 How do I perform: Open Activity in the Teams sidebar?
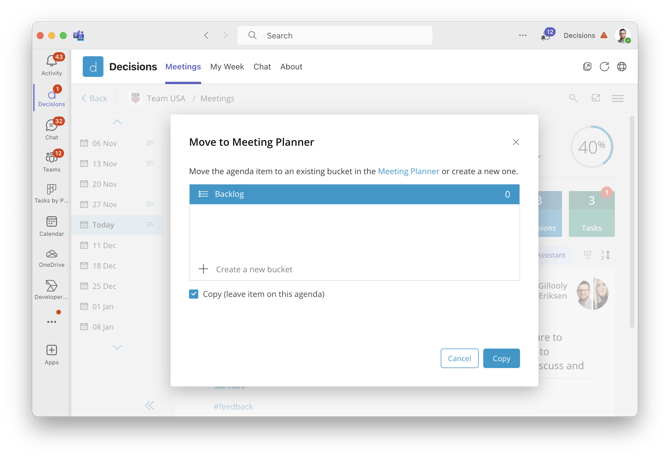[51, 65]
